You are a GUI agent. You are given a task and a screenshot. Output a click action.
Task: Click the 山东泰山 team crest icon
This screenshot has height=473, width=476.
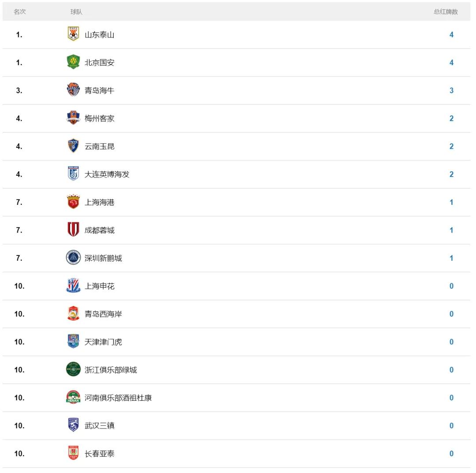(73, 34)
